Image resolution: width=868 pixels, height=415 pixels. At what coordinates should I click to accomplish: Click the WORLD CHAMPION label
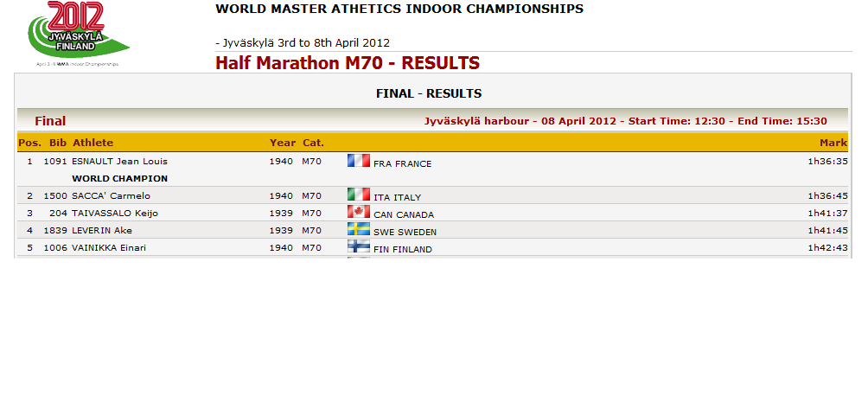[x=119, y=179]
